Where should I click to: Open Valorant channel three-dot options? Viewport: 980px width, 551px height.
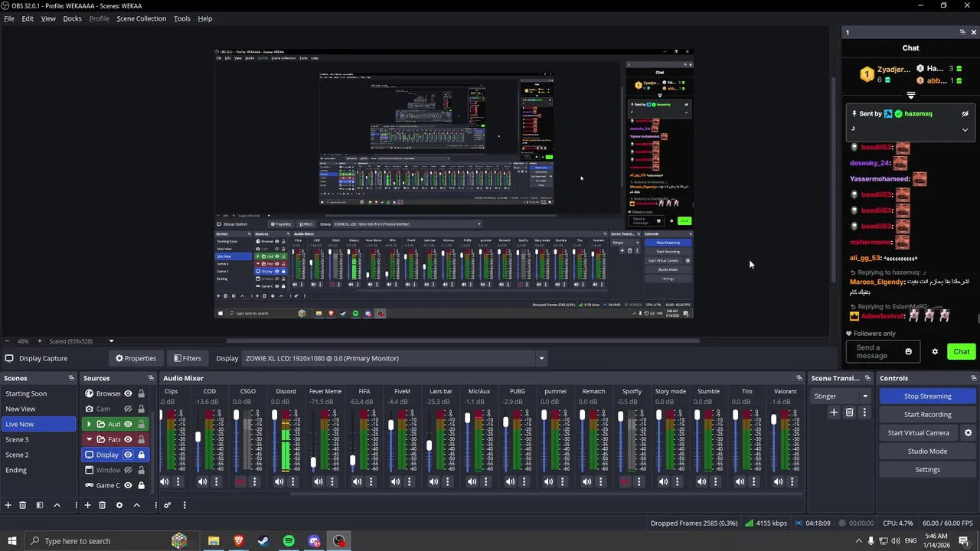tap(792, 481)
